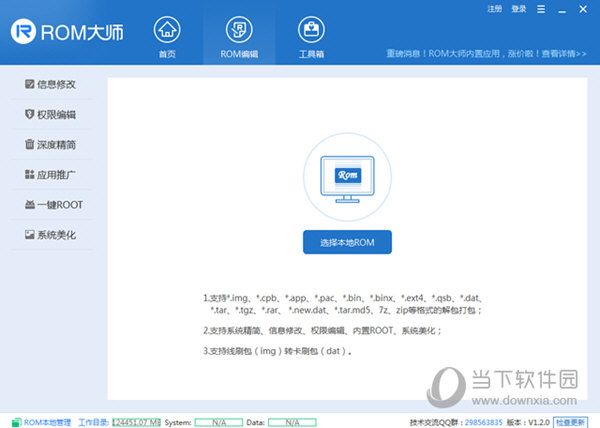Open the 首页 home icon
The image size is (600, 428).
167,30
